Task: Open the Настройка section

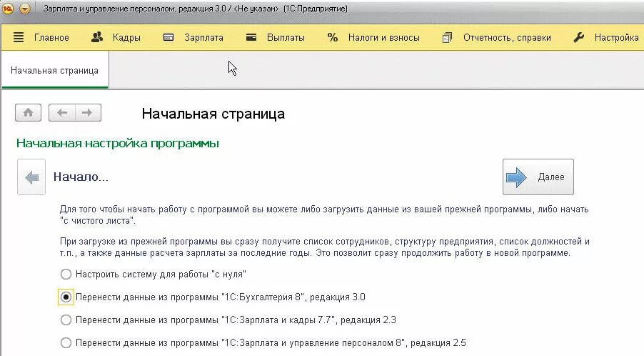Action: click(x=616, y=37)
